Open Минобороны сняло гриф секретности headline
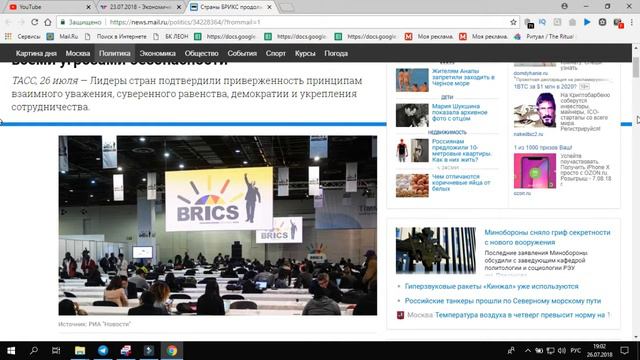Viewport: 640px width, 360px height. click(547, 237)
